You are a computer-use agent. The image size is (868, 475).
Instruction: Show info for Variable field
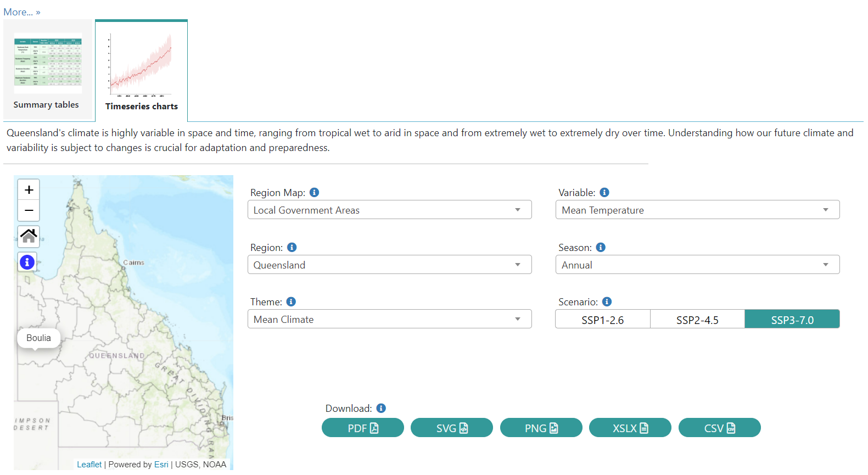604,192
